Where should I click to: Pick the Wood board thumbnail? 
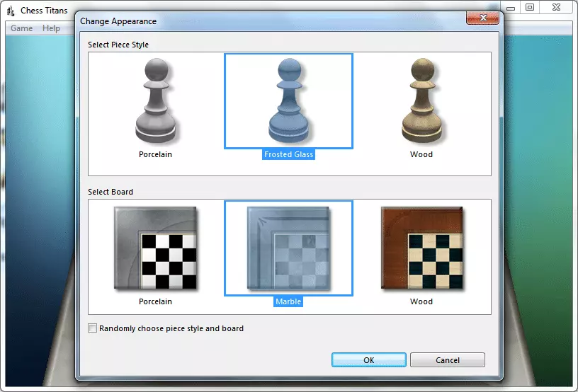click(421, 248)
